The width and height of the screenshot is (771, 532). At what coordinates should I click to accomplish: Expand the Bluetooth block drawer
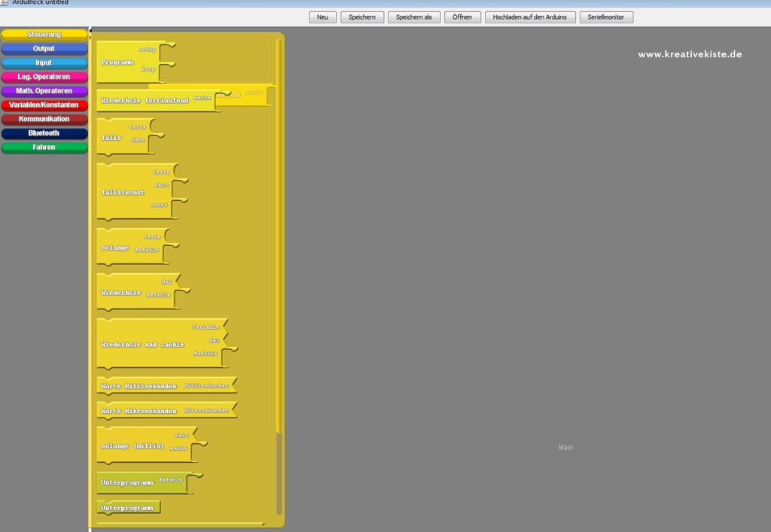[44, 133]
